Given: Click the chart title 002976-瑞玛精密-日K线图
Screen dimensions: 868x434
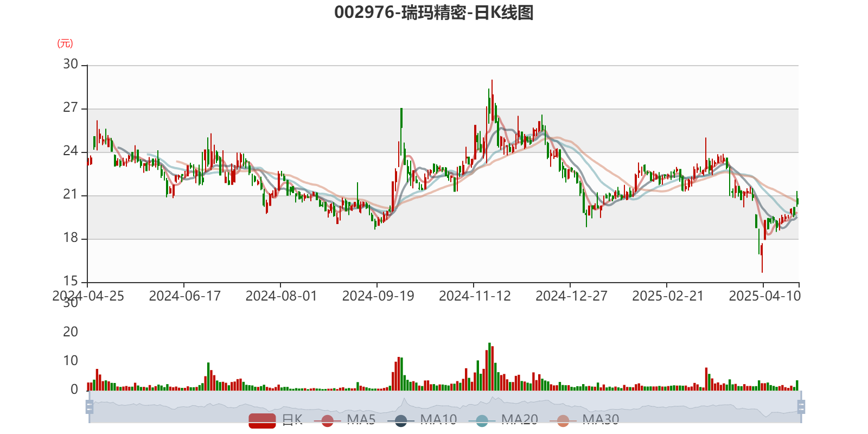Looking at the screenshot, I should [x=434, y=12].
